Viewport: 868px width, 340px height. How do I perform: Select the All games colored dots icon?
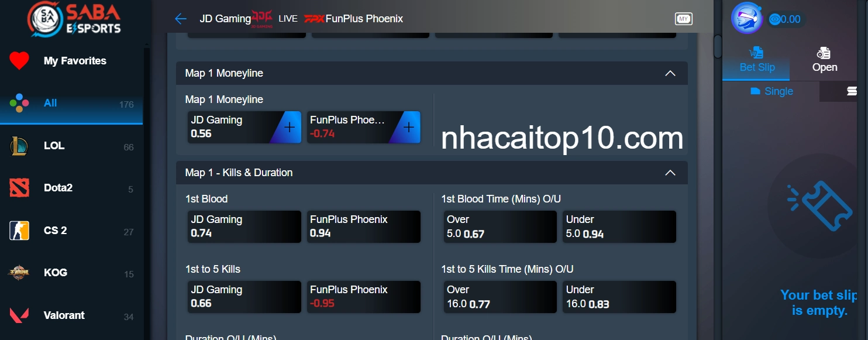(19, 103)
